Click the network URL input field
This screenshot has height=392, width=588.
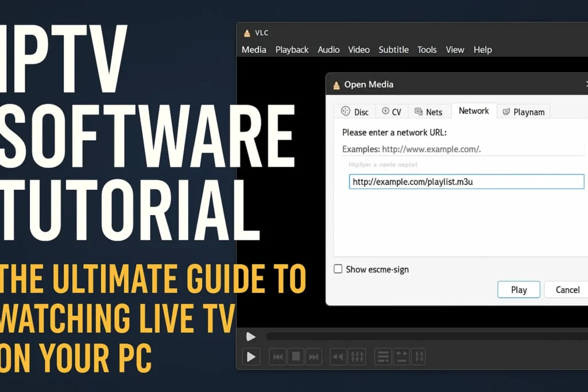pos(466,182)
